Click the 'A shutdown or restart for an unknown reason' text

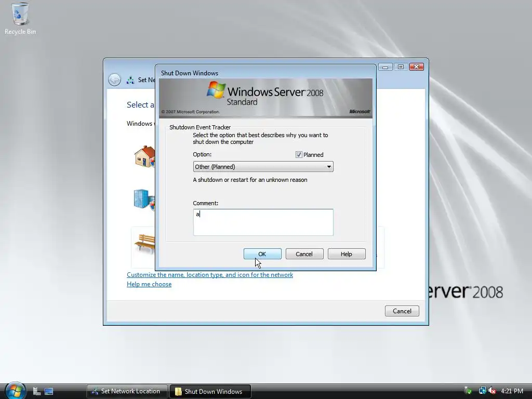(x=250, y=180)
